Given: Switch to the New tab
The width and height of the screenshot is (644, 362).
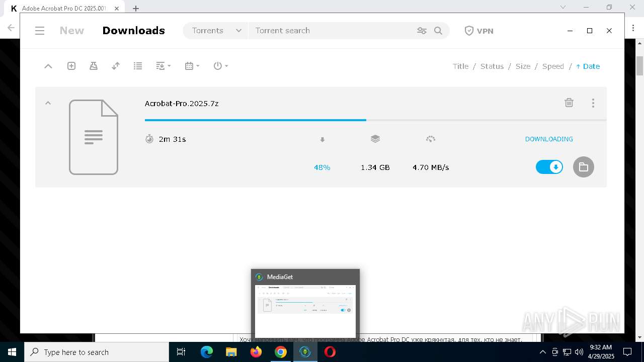Looking at the screenshot, I should coord(72,31).
